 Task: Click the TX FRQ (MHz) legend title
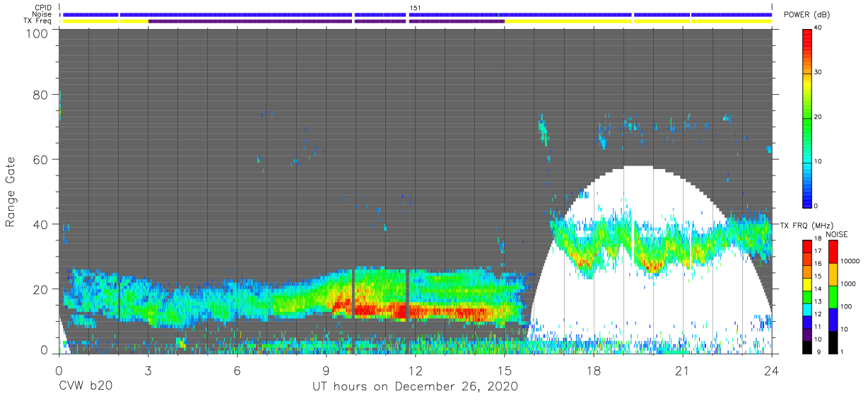pos(806,225)
